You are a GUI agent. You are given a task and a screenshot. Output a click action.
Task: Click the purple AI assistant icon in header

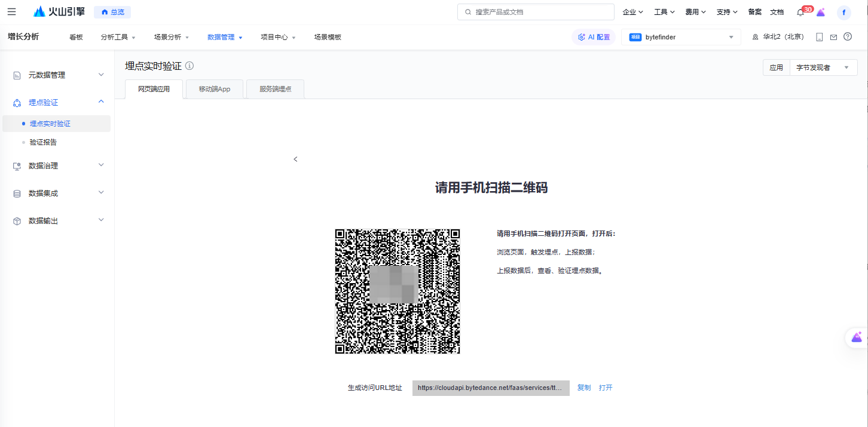(821, 12)
